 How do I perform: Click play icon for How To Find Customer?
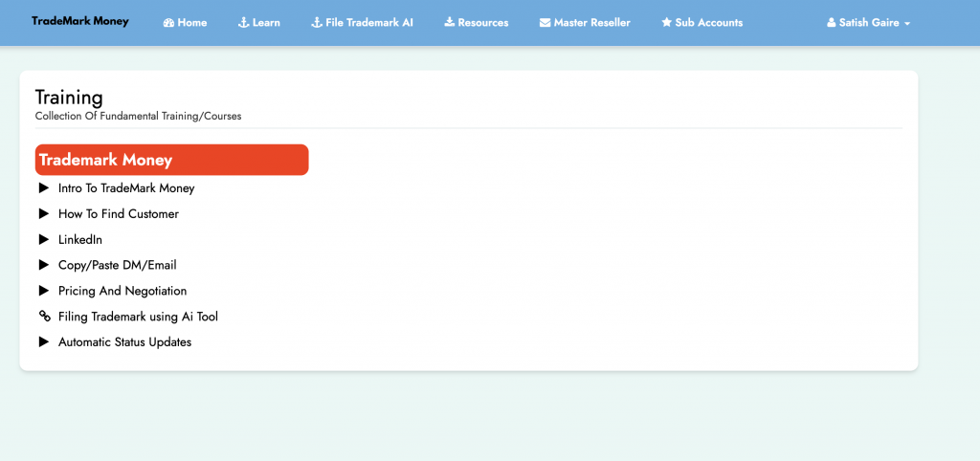point(44,213)
